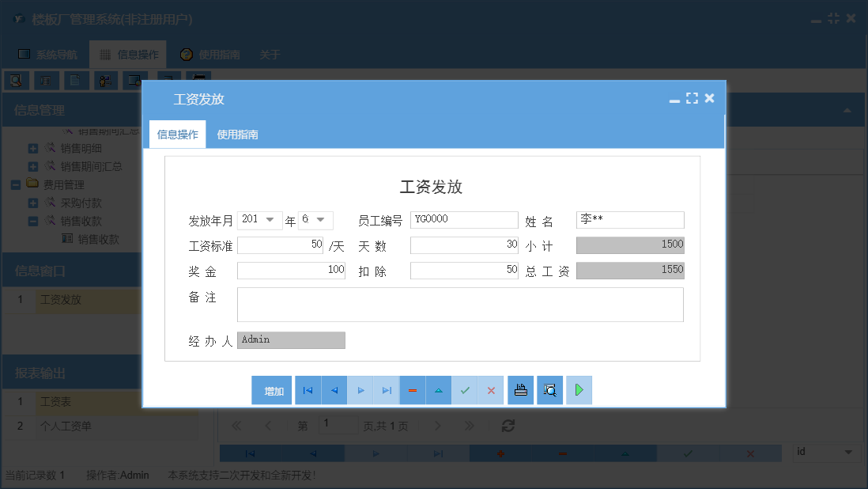The height and width of the screenshot is (489, 868).
Task: Jump to the last record icon
Action: [x=386, y=390]
